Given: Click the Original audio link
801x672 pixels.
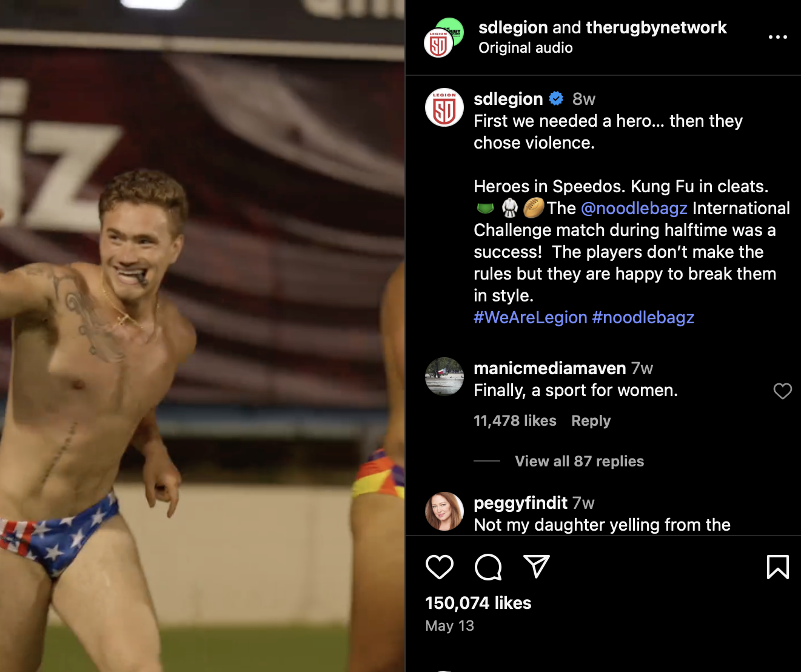Looking at the screenshot, I should [x=525, y=48].
